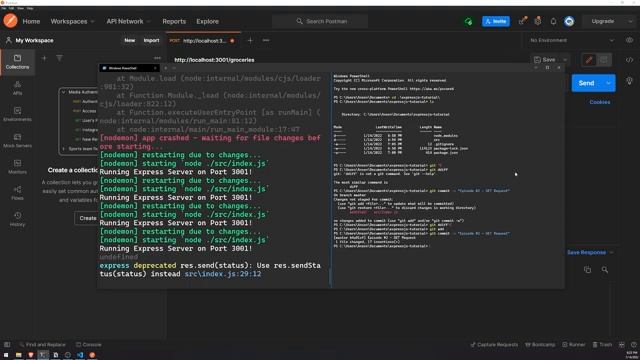This screenshot has width=640, height=360.
Task: Click the Import button in My Workspace
Action: [x=151, y=40]
